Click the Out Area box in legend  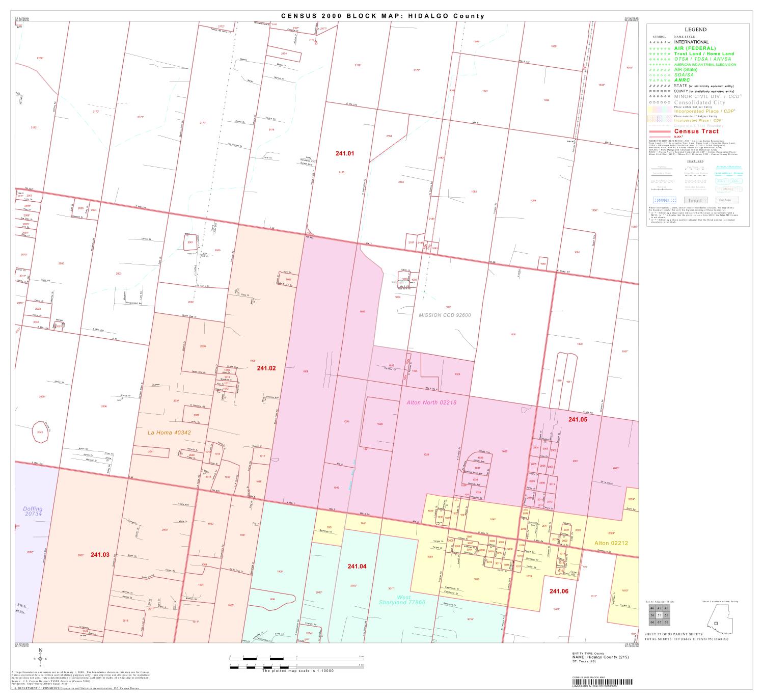[727, 200]
